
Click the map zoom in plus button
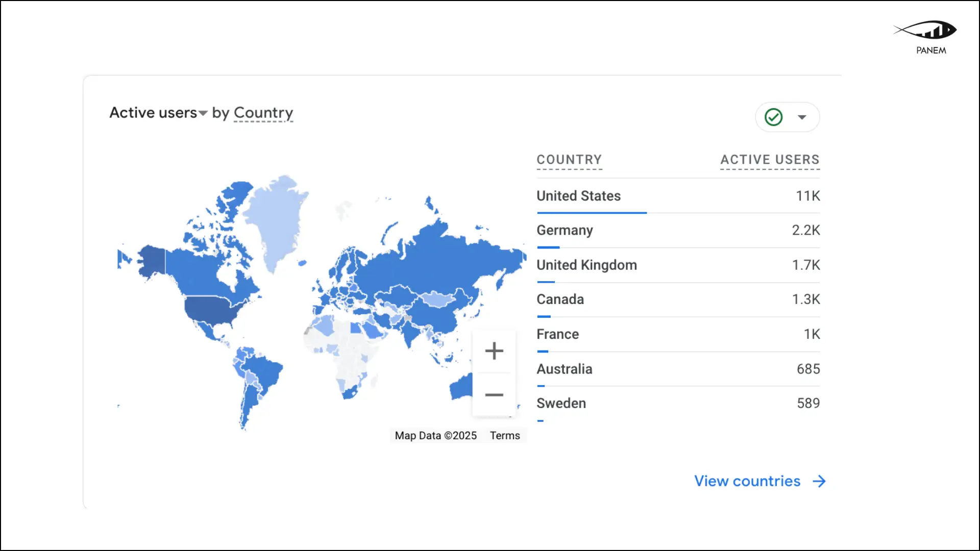pos(494,351)
